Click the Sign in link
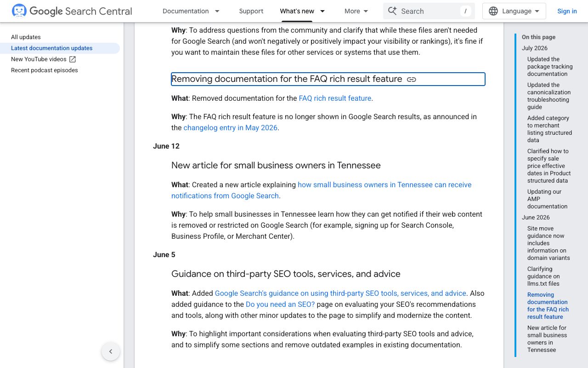 (x=567, y=11)
